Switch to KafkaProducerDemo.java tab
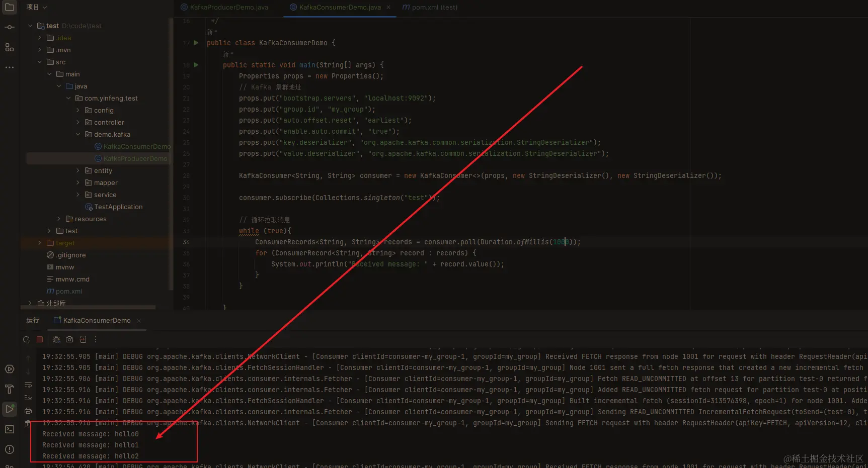The image size is (868, 468). (224, 8)
